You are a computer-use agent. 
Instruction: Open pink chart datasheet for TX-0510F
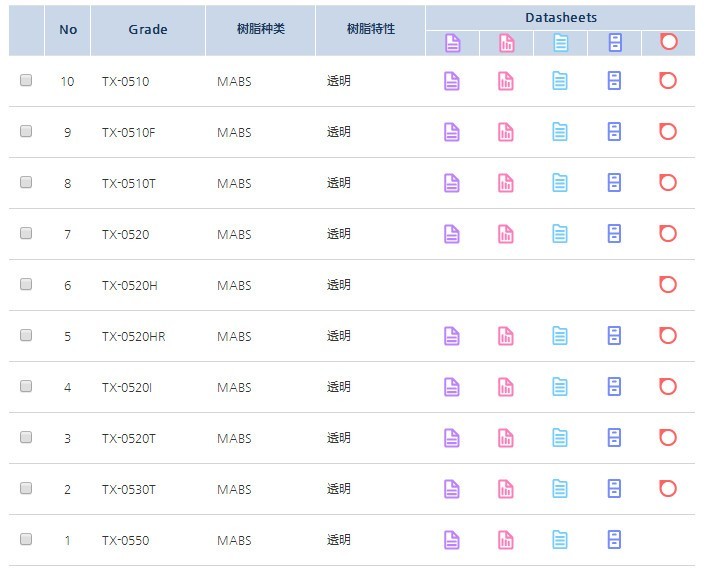(x=506, y=132)
